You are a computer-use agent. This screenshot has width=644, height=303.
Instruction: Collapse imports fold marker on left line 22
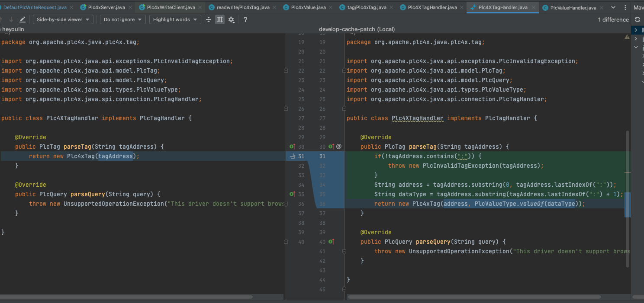click(x=286, y=70)
